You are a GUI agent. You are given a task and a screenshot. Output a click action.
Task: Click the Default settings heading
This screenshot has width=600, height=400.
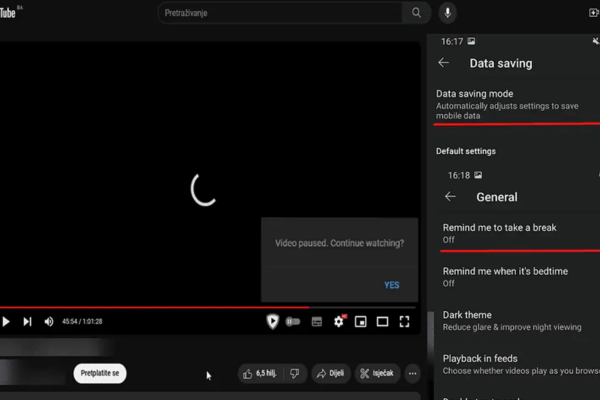[x=466, y=151]
